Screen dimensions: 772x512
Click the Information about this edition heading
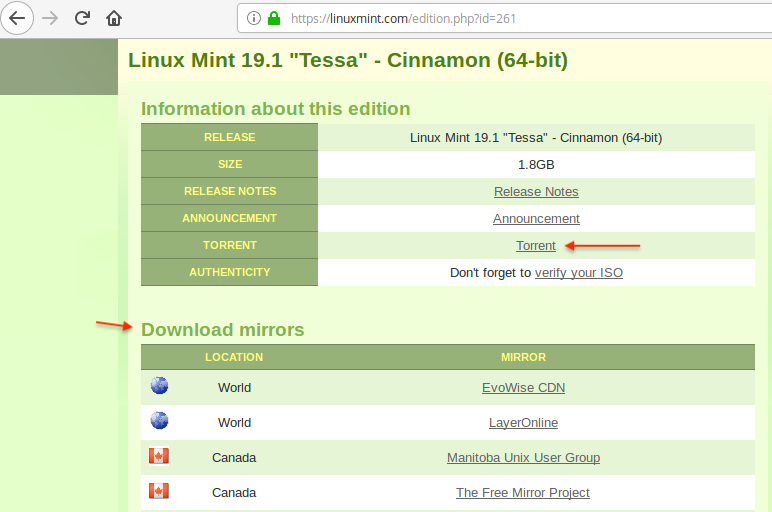point(276,109)
